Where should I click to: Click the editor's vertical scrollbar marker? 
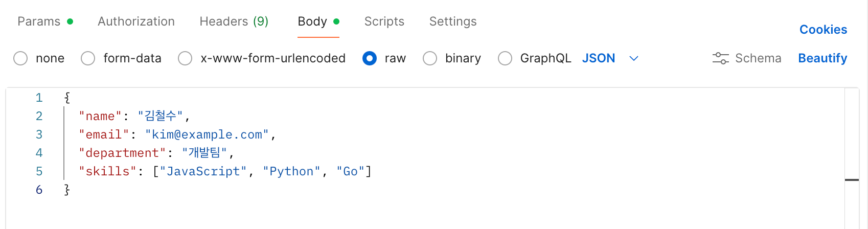(852, 180)
